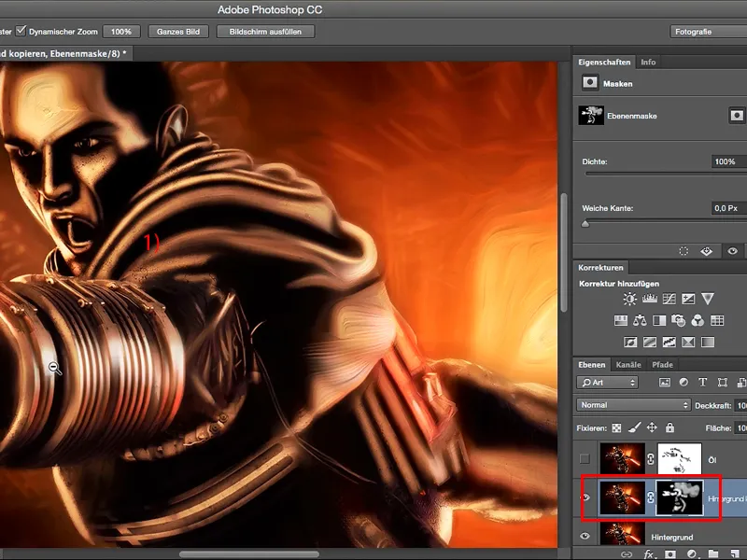Select pixel mask button in Masken

point(737,116)
